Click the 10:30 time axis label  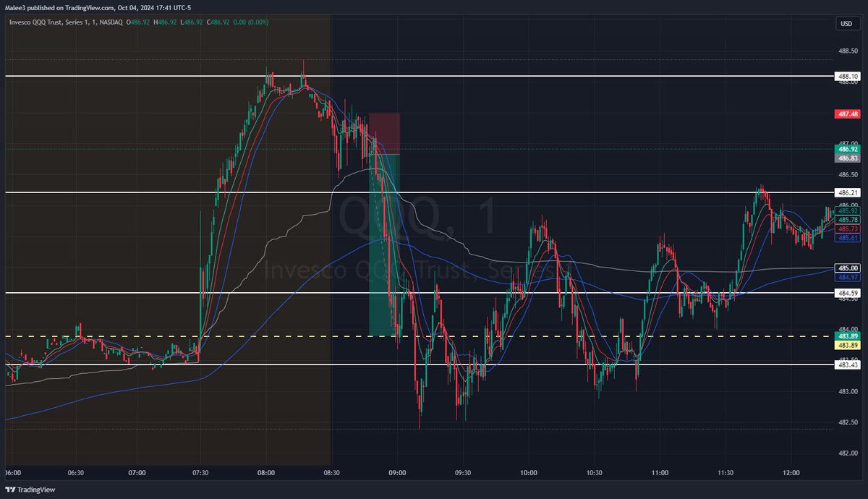coord(594,472)
